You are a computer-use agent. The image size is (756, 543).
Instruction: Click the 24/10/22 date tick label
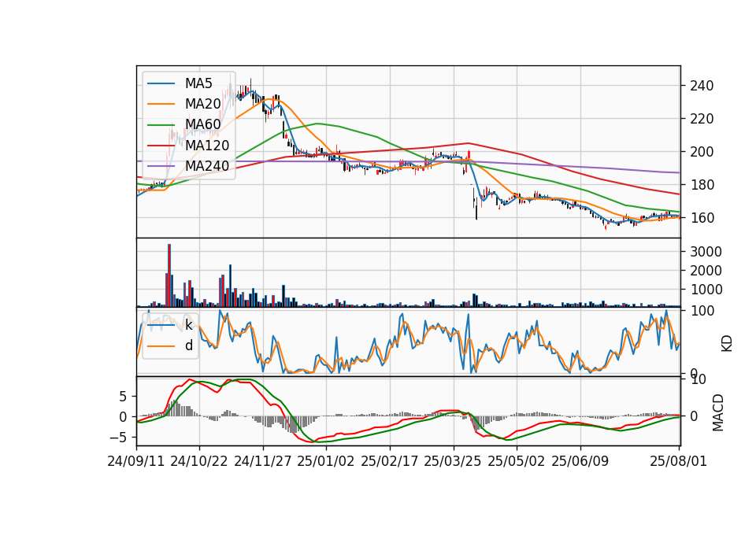[199, 461]
